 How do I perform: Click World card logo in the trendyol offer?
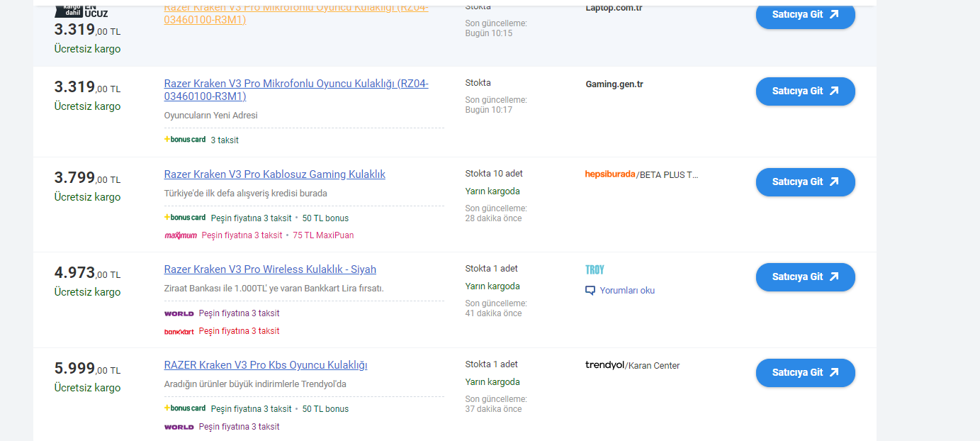pyautogui.click(x=179, y=427)
